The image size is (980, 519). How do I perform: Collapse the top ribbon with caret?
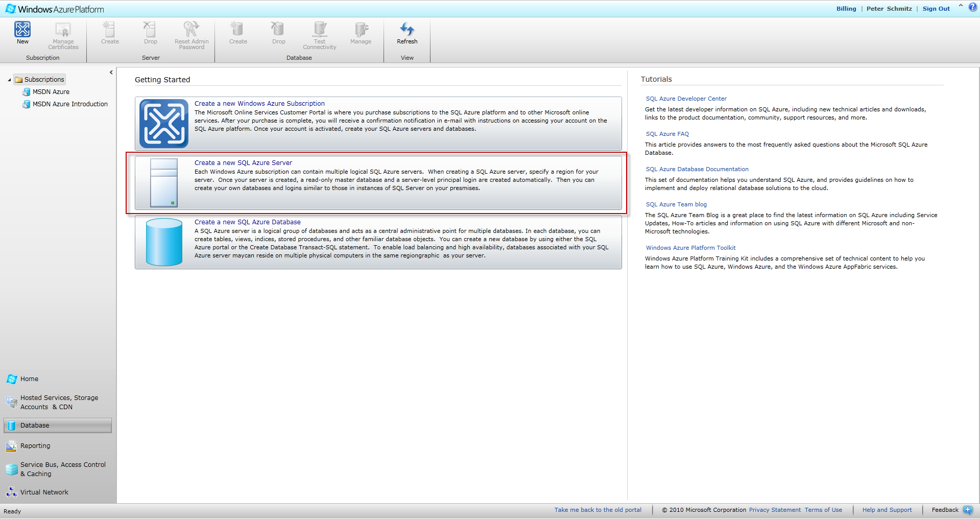pyautogui.click(x=961, y=6)
